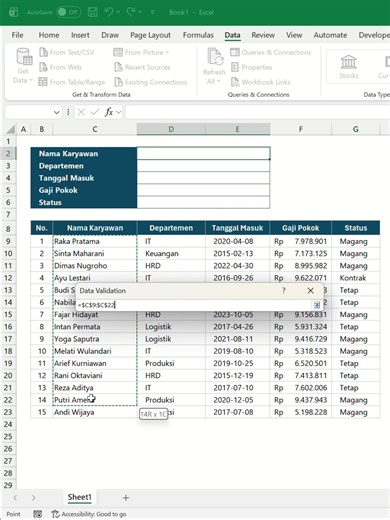Click Accessibility: Good to go status
This screenshot has width=390, height=520.
[89, 514]
